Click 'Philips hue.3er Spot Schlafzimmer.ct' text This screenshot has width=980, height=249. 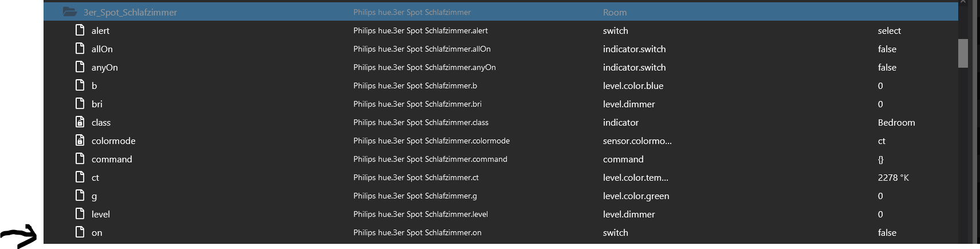pos(416,177)
